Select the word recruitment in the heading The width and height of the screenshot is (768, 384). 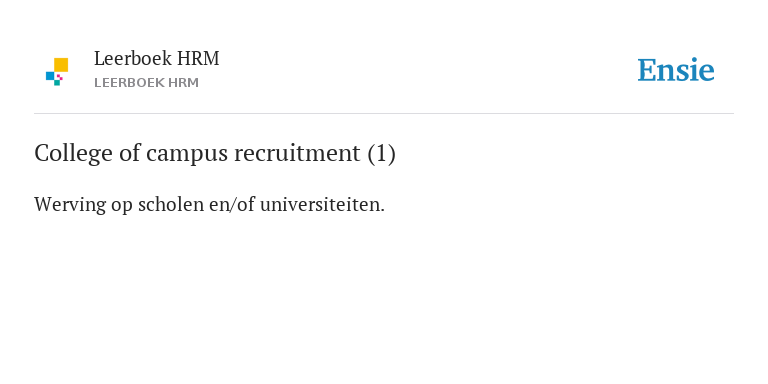[297, 153]
